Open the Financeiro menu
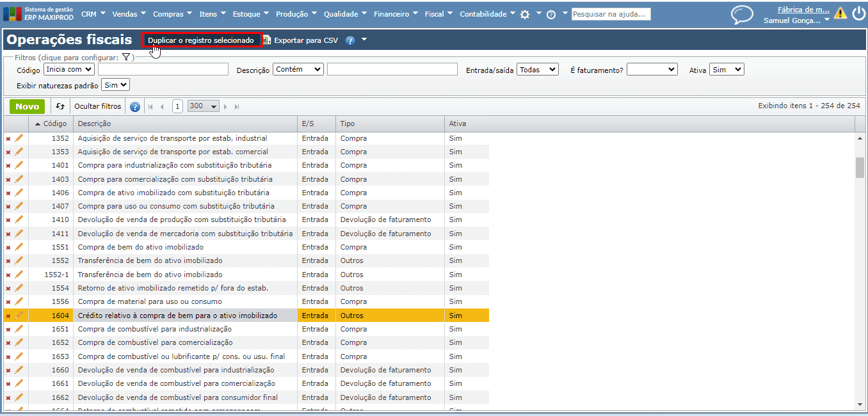This screenshot has height=416, width=868. point(395,14)
